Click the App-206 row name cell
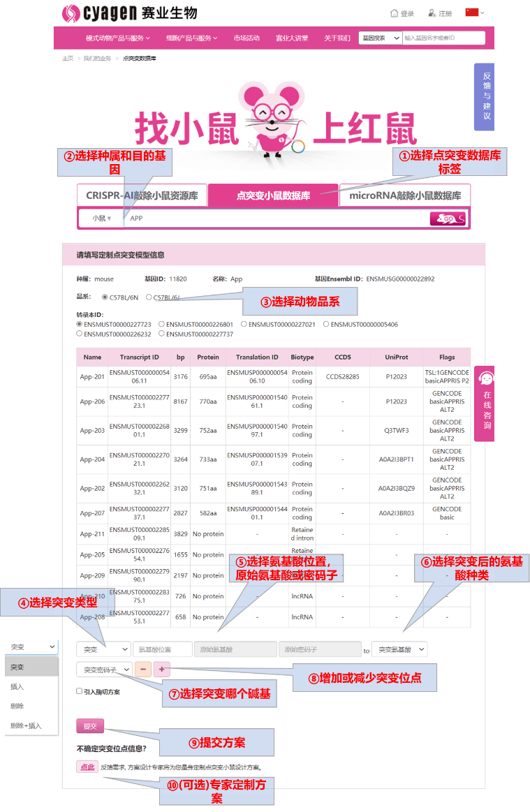Screen dimensions: 530x812 point(92,401)
